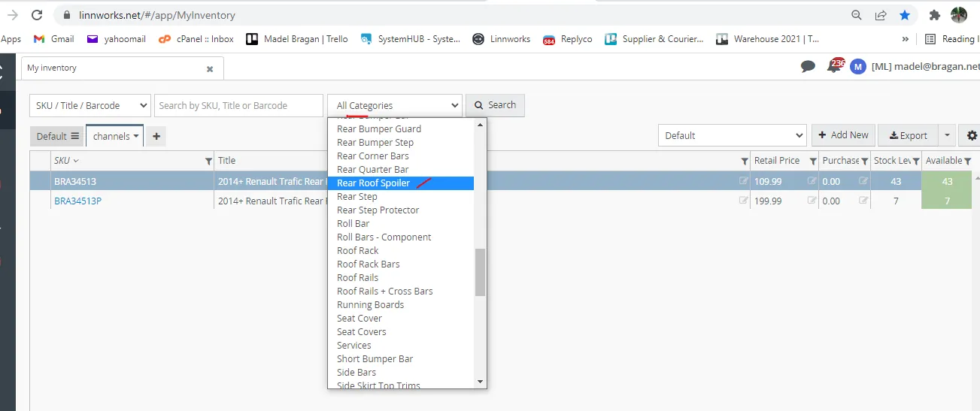Open the Linnworks bookmark
Viewport: 980px width, 411px height.
point(501,39)
